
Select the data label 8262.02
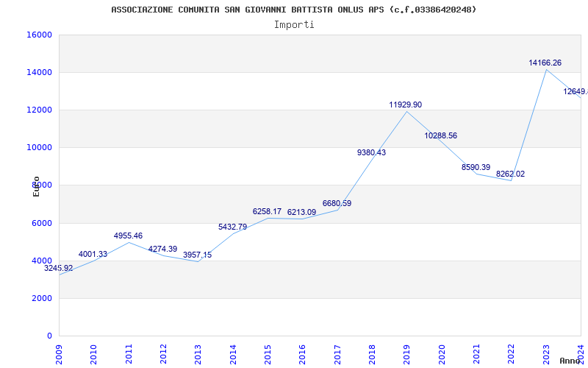tap(510, 174)
